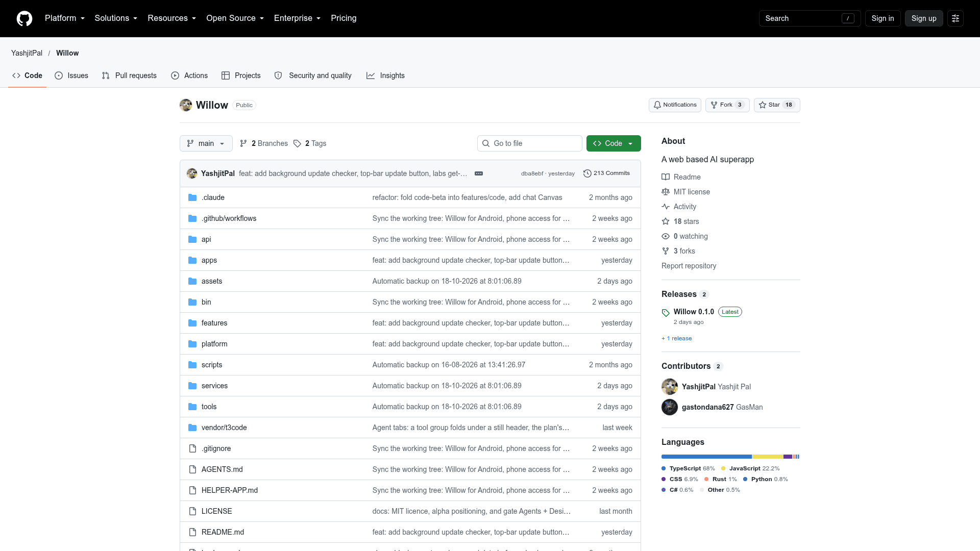Open the Projects tab
This screenshot has width=980, height=551.
241,76
